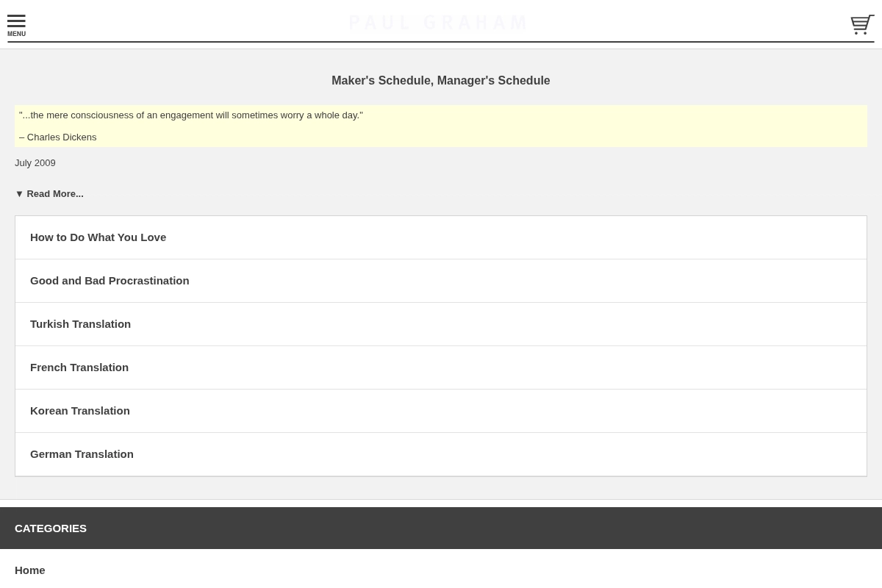Select the July 2009 date text

[35, 163]
